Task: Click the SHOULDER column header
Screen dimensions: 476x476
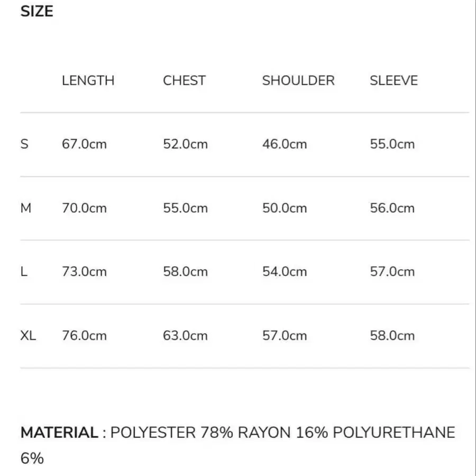Action: 298,80
